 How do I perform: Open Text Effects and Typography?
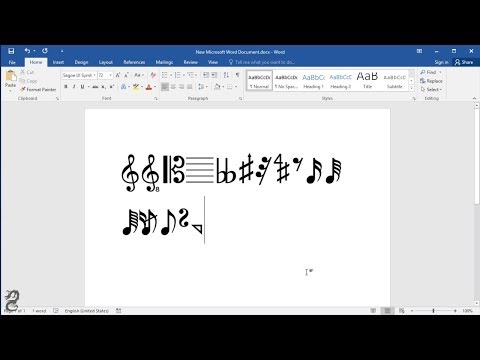[x=124, y=87]
